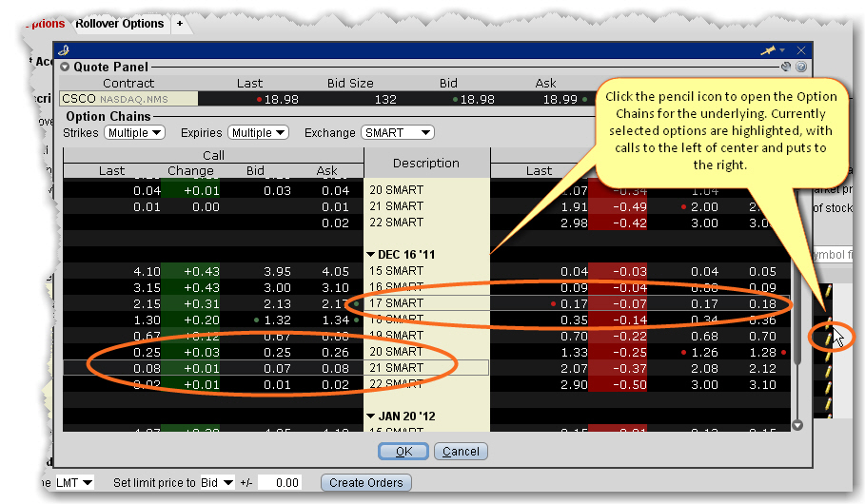
Task: Collapse the DEC 16 '11 expiry group
Action: pos(370,255)
